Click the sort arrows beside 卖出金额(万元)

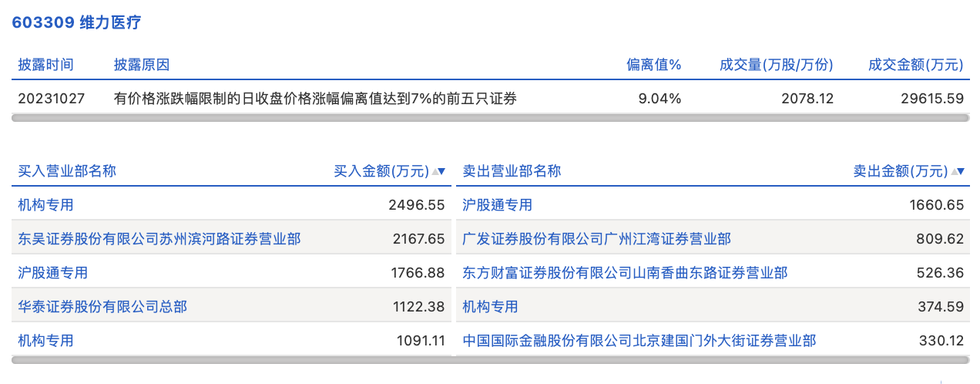pyautogui.click(x=958, y=171)
